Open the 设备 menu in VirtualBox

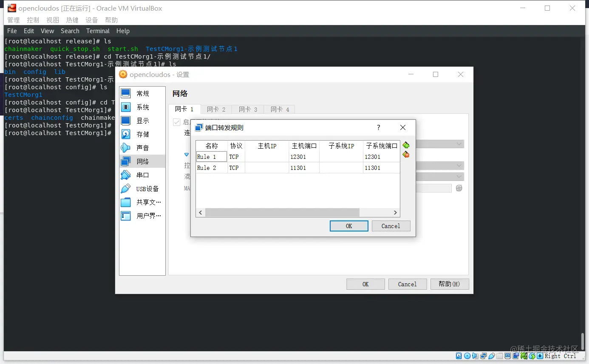click(x=92, y=20)
